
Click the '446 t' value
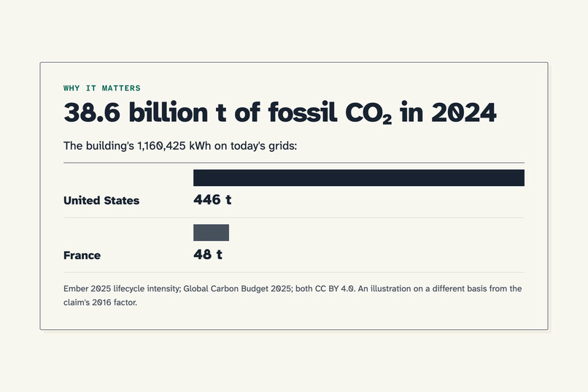pos(212,199)
